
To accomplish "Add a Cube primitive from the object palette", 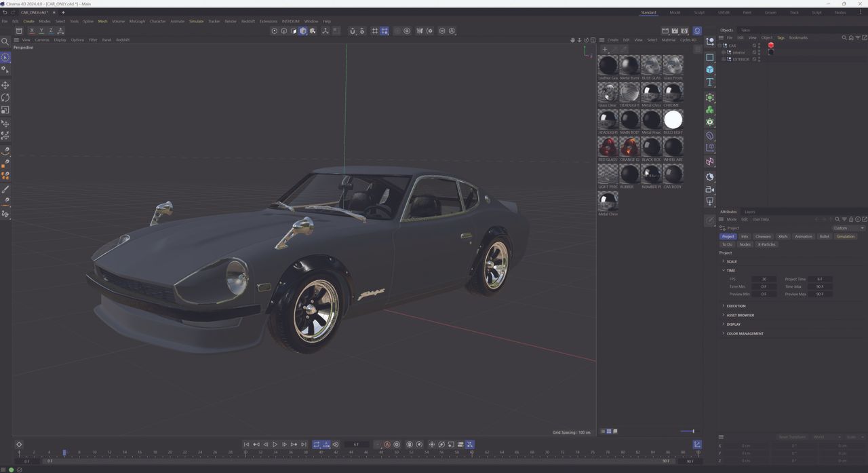I will point(710,69).
